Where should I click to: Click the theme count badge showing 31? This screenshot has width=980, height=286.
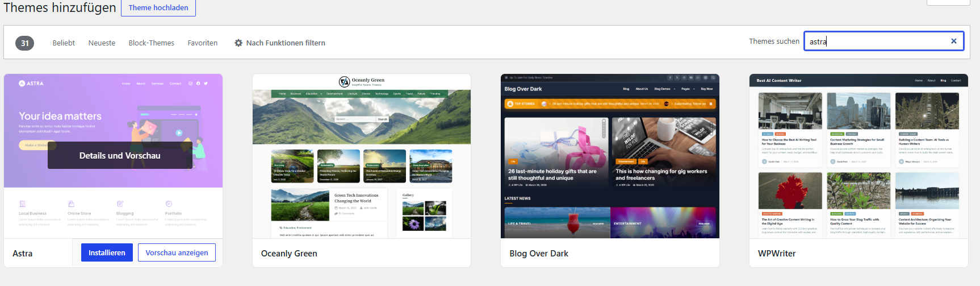tap(25, 43)
